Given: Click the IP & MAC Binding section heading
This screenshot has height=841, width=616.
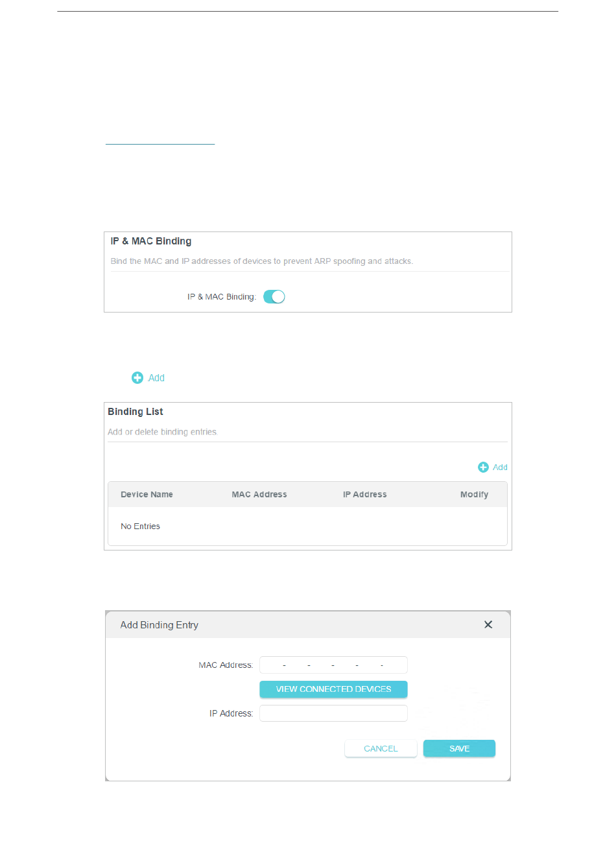Looking at the screenshot, I should (x=151, y=241).
